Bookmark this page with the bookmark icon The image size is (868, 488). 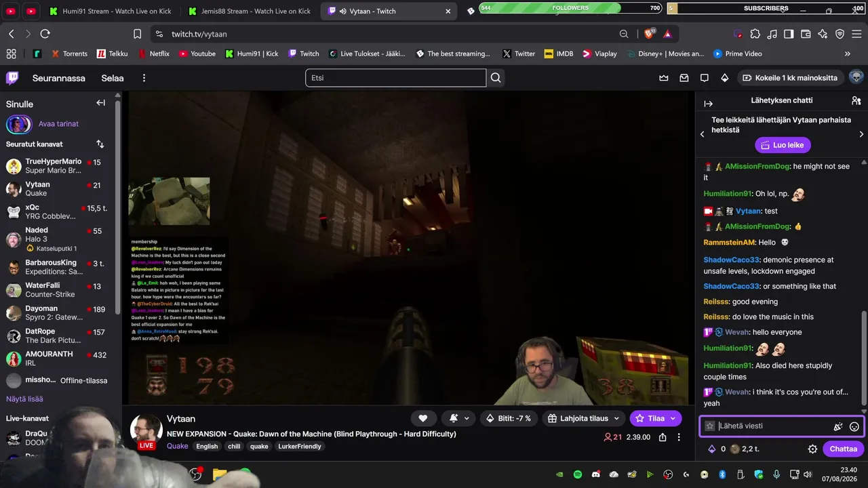pos(138,34)
